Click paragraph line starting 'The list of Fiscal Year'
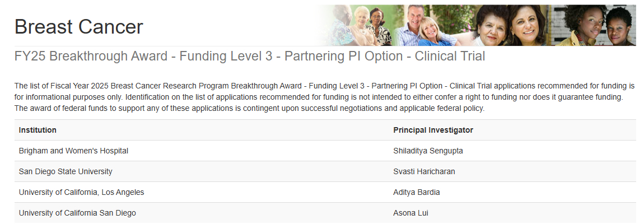 tap(324, 86)
